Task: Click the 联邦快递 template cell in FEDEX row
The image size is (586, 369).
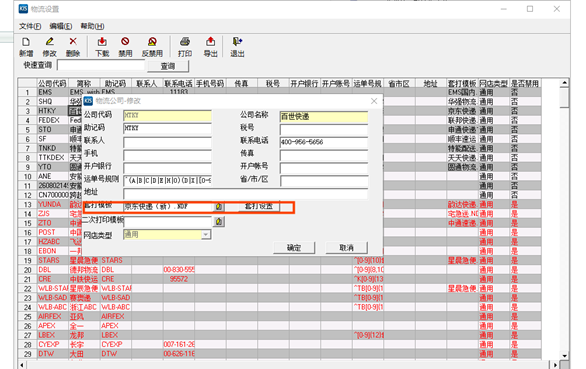Action: 462,120
